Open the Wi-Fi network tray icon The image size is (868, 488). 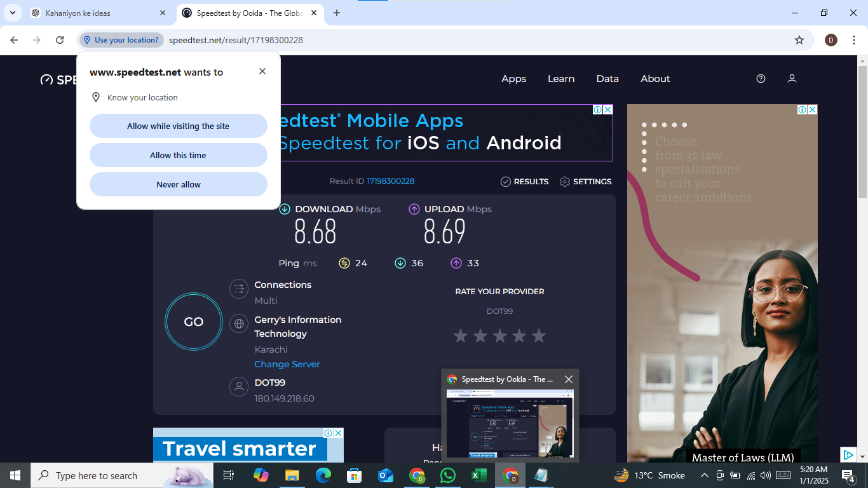point(751,475)
